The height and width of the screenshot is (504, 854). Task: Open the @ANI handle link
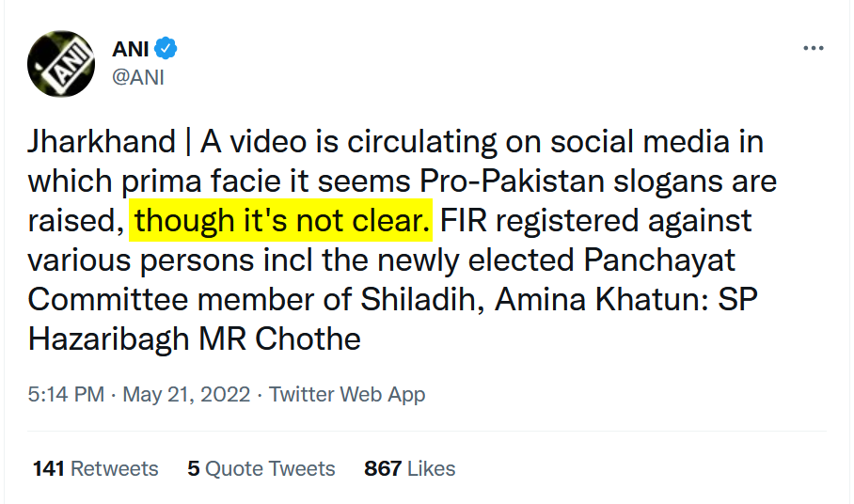[x=138, y=77]
